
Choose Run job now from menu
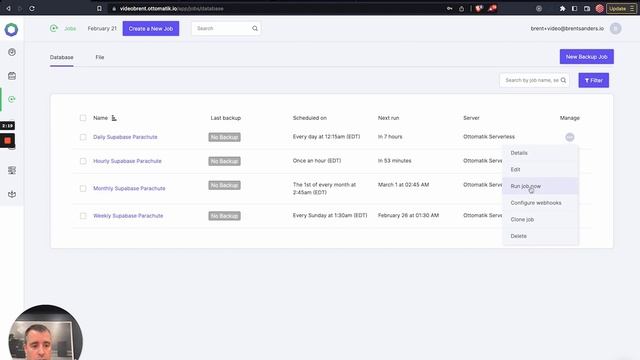coord(540,186)
